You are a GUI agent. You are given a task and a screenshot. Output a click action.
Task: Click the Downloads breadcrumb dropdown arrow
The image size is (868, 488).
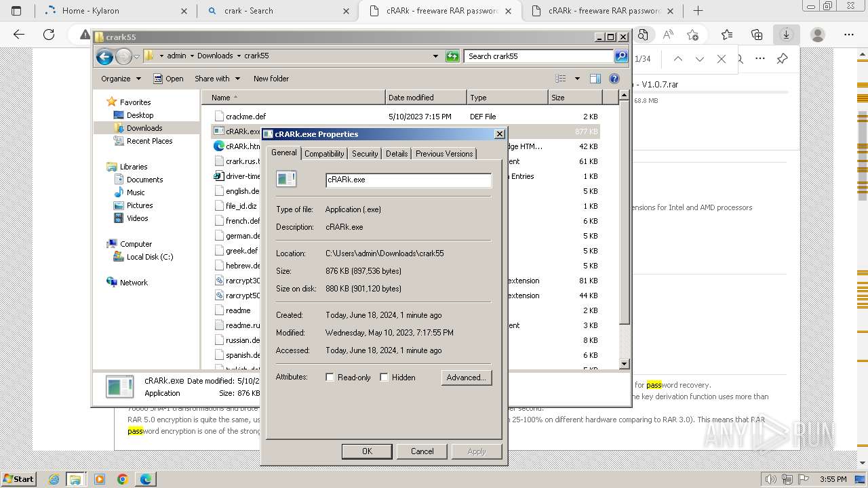coord(239,56)
